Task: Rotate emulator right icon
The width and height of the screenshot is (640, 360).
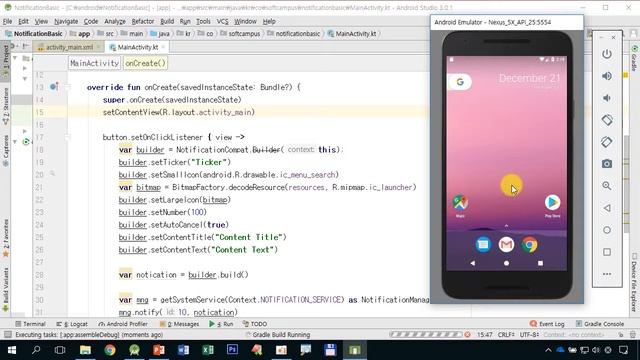Action: 607,142
